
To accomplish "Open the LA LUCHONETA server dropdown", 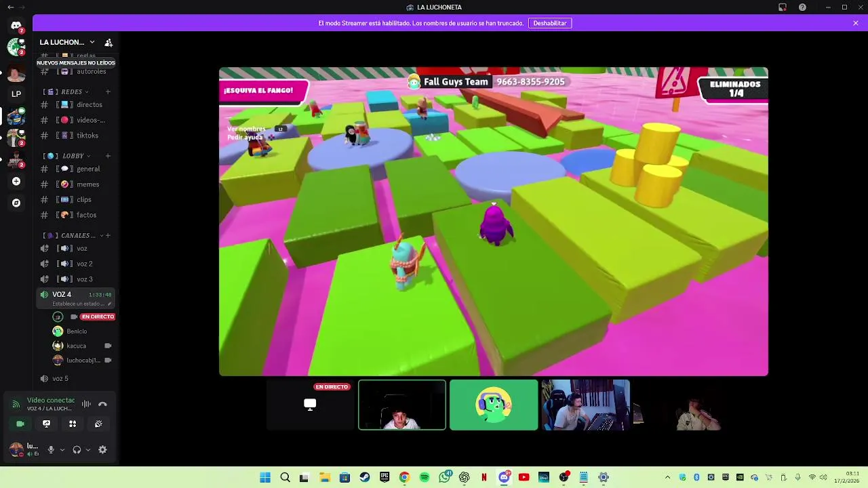I will 66,42.
